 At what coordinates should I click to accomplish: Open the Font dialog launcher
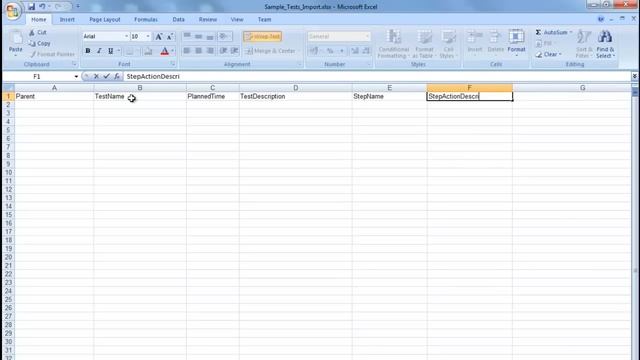(x=173, y=64)
